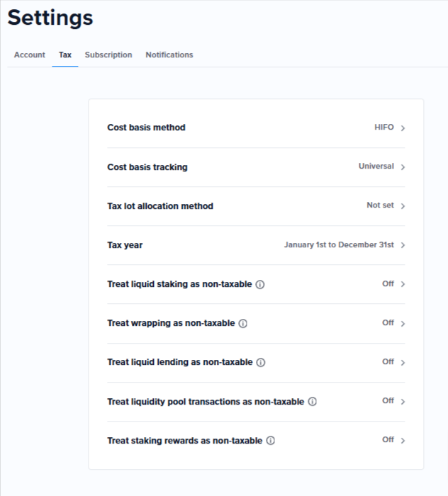Open liquidity pool transactions Off setting
448x496 pixels.
pos(388,401)
